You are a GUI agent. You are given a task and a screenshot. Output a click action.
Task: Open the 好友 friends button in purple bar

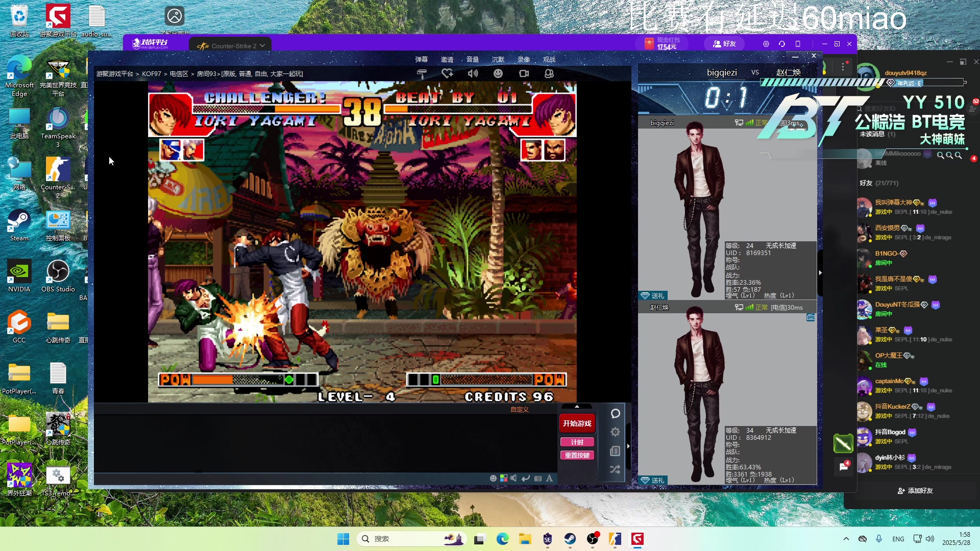[x=724, y=44]
